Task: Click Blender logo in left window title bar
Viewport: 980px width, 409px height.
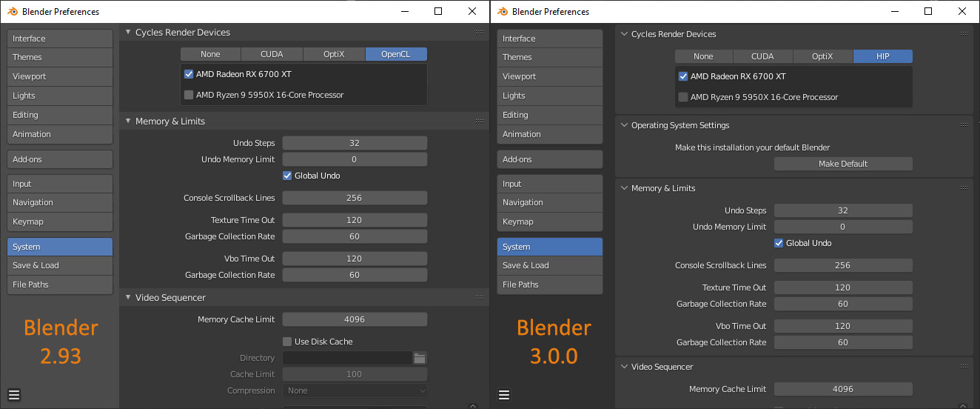Action: [13, 11]
